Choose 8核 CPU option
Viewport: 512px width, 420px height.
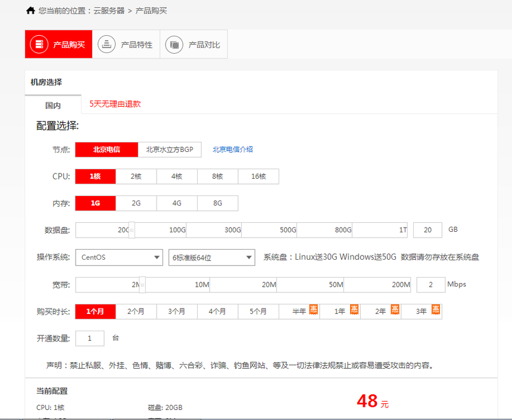coord(218,176)
